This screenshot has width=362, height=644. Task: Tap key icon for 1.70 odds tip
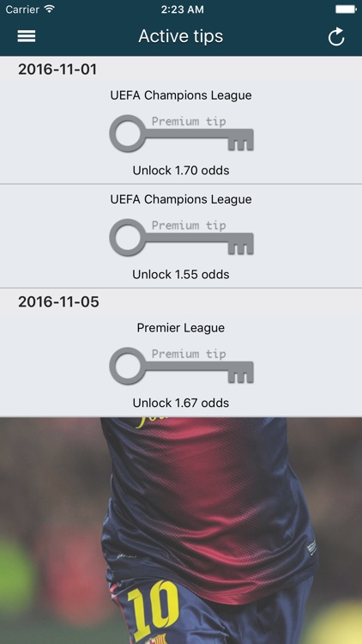[x=181, y=133]
